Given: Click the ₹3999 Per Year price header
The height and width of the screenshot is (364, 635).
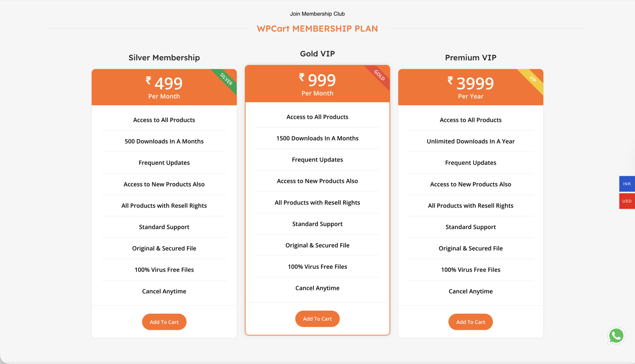Looking at the screenshot, I should (470, 87).
